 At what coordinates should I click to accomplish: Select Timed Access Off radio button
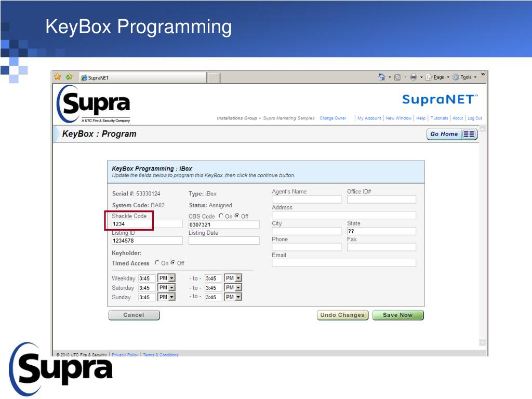click(173, 262)
